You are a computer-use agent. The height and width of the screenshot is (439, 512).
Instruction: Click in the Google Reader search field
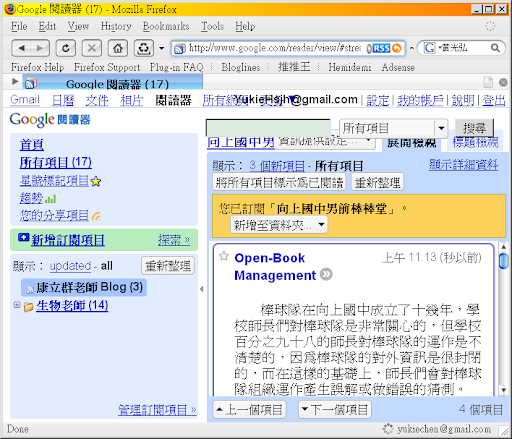point(268,128)
